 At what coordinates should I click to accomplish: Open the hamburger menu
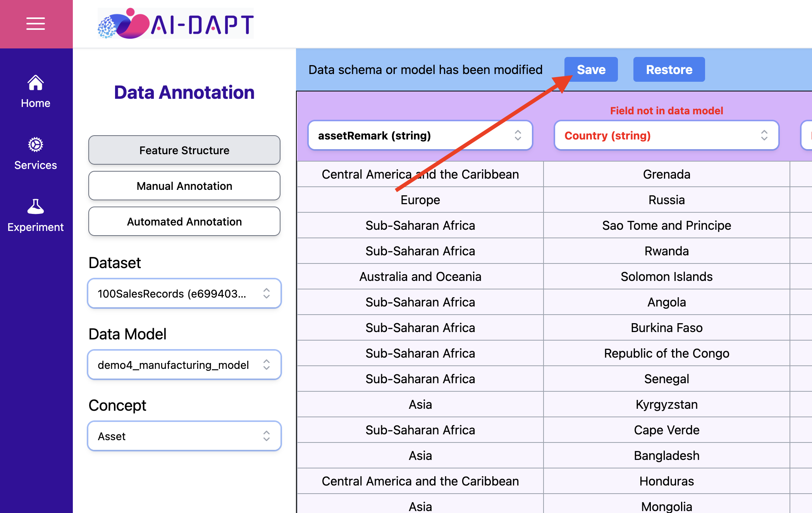click(36, 24)
